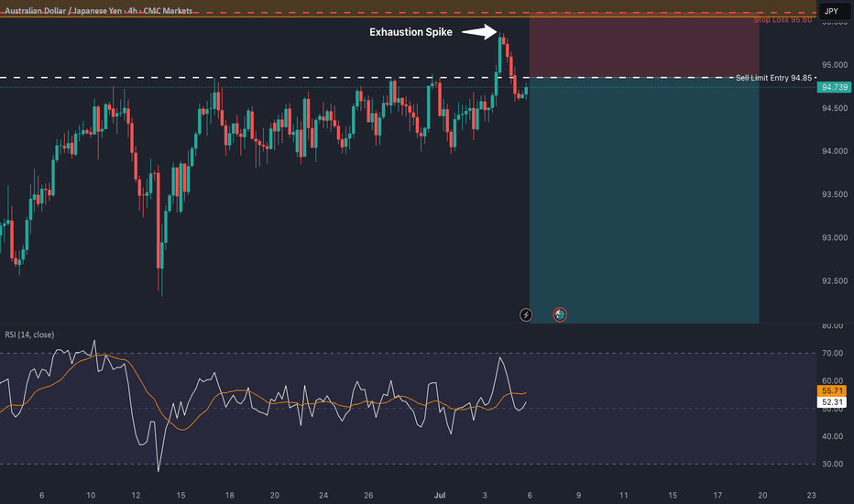Click the RSI value label 52.31
This screenshot has height=504, width=854.
click(832, 402)
